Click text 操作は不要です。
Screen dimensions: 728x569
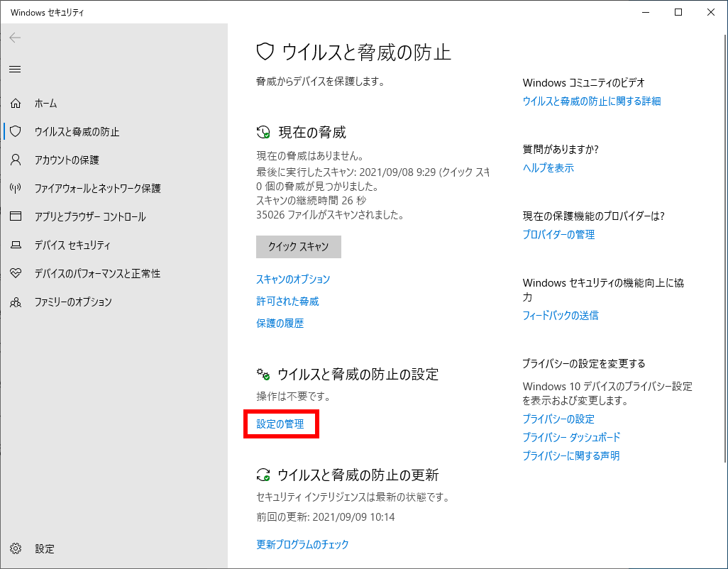click(x=294, y=397)
